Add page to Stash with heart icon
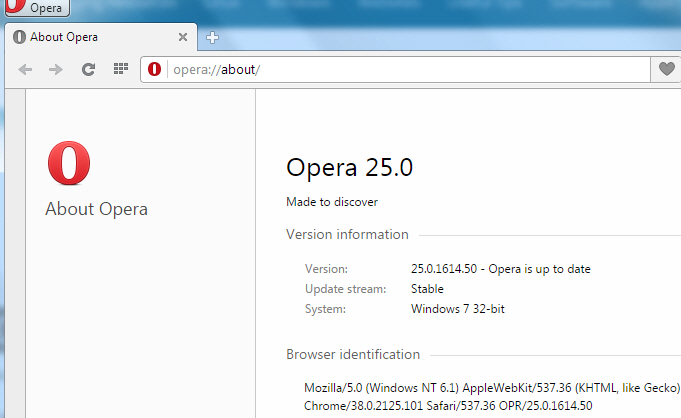681x418 pixels. 666,69
